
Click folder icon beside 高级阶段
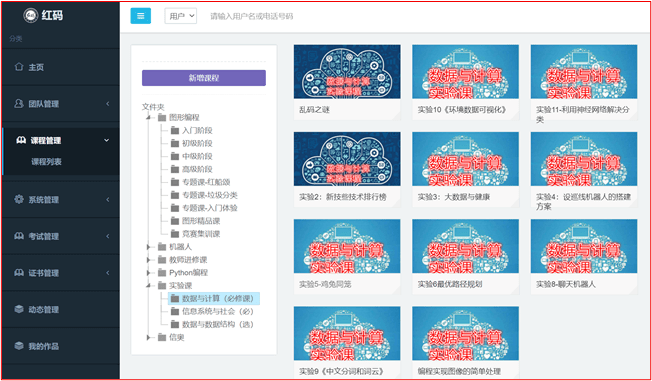click(x=175, y=169)
